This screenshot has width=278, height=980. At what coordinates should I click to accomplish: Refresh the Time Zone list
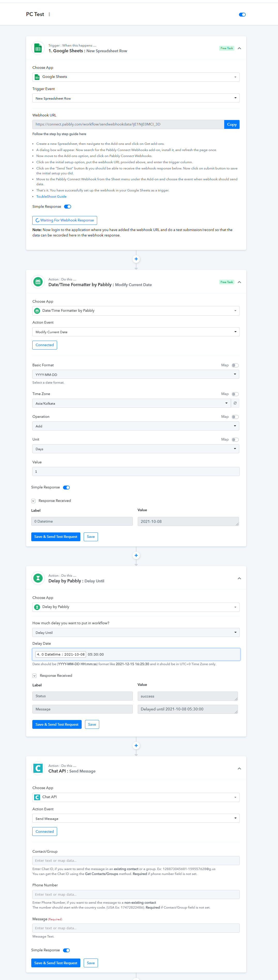coord(235,403)
